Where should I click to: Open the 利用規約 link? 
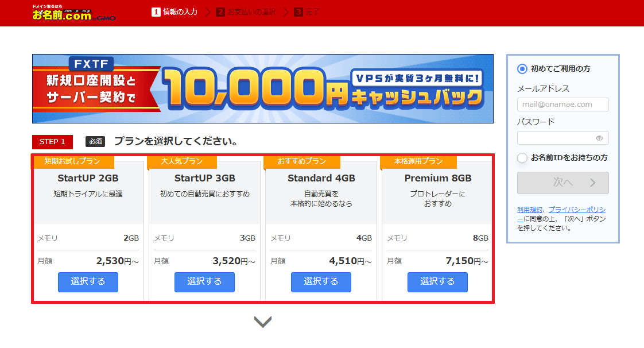coord(529,210)
